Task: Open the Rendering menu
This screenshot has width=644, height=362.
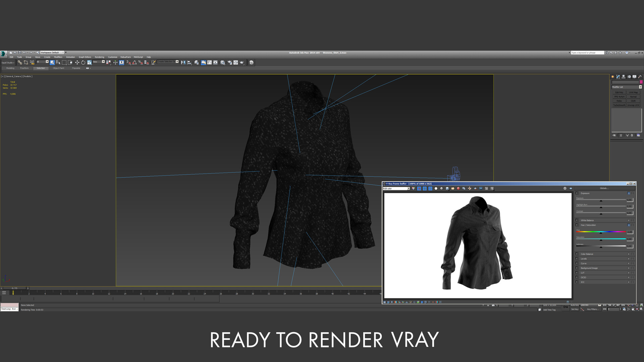Action: (99, 57)
